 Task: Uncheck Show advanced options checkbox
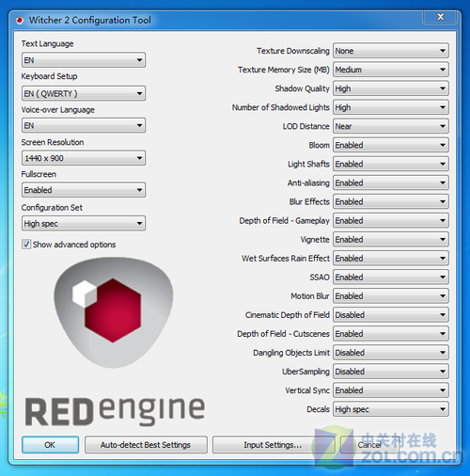pos(26,245)
